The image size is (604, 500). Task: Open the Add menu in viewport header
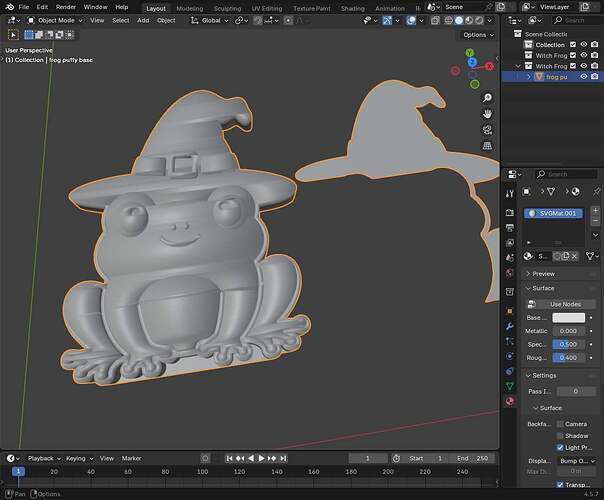pos(143,20)
